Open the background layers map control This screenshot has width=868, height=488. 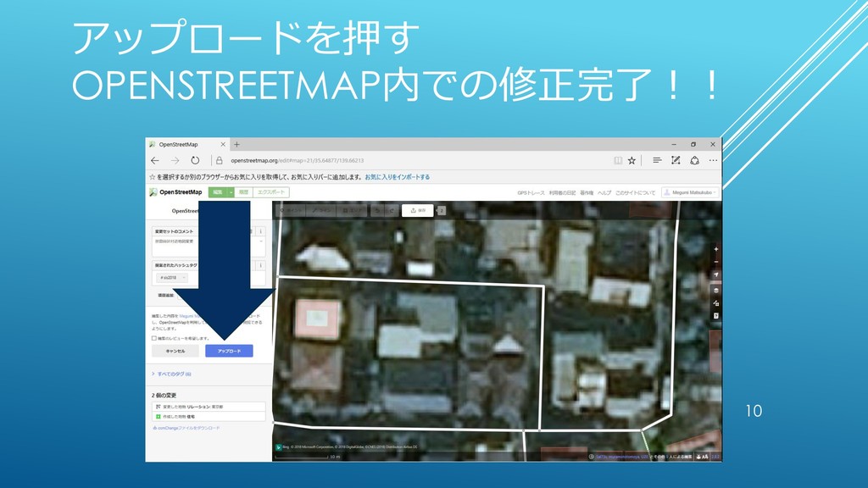point(715,291)
